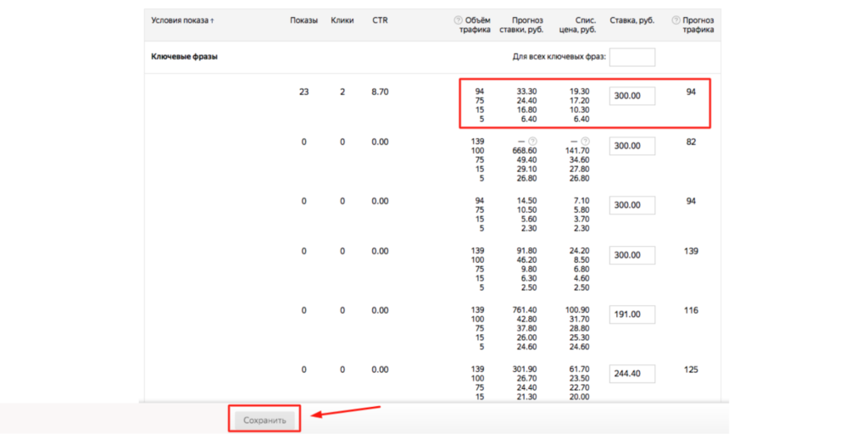Click the Ставка, руб. column header
The image size is (868, 434).
pyautogui.click(x=632, y=19)
